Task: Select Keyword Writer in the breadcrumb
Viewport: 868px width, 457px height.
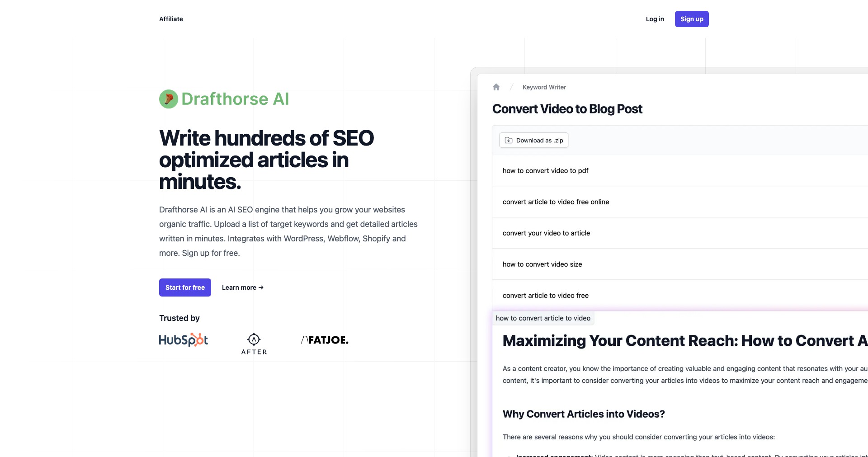Action: [544, 87]
